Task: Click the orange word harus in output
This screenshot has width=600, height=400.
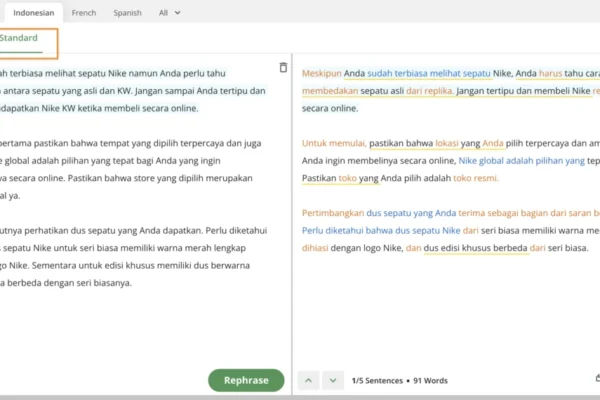Action: (550, 73)
